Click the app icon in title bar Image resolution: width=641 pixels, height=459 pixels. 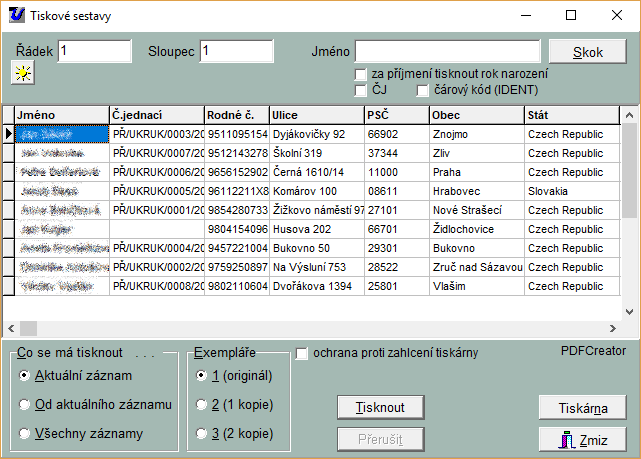pos(16,16)
